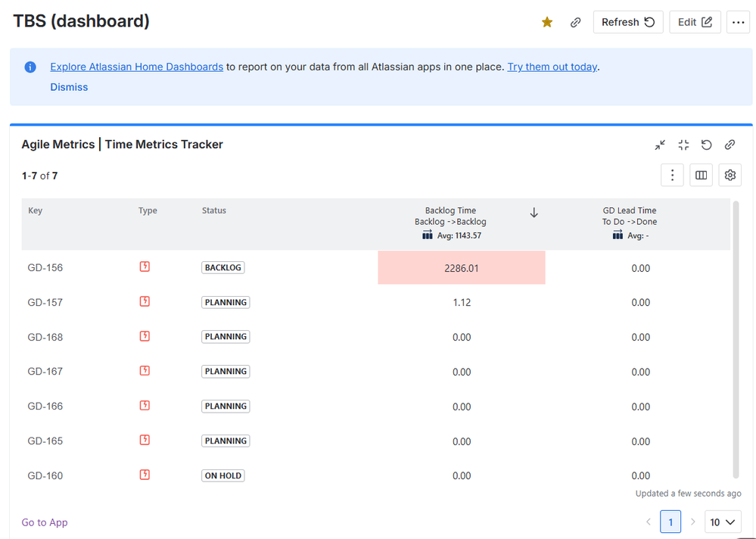Go to previous page arrow
The height and width of the screenshot is (539, 756).
[x=648, y=522]
